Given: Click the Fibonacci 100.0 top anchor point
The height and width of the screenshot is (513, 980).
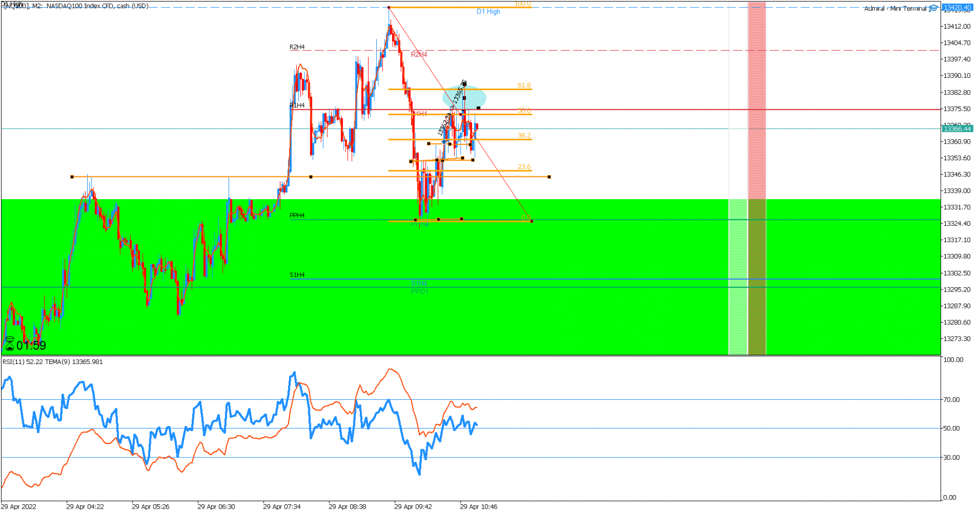Looking at the screenshot, I should coord(389,7).
